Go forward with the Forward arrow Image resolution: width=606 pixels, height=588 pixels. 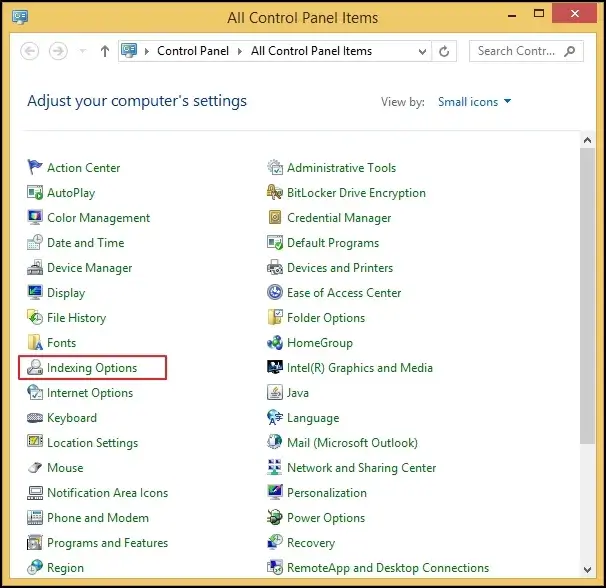coord(58,51)
